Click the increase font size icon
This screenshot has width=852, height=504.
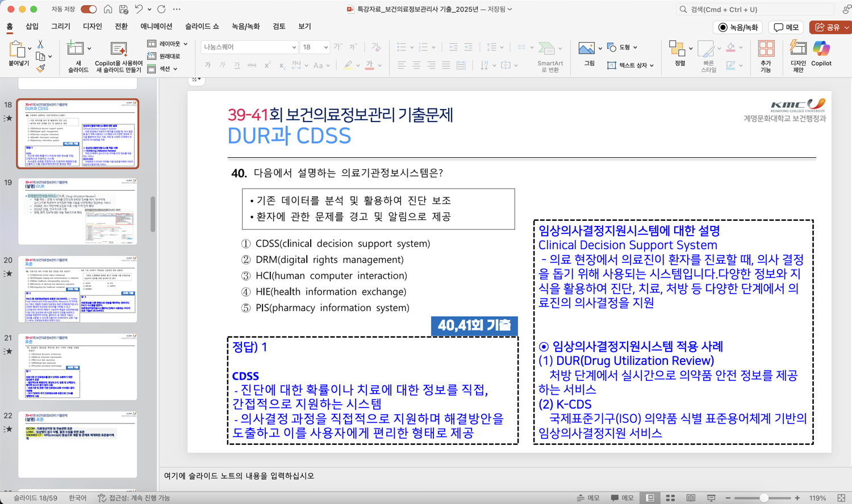pos(338,47)
